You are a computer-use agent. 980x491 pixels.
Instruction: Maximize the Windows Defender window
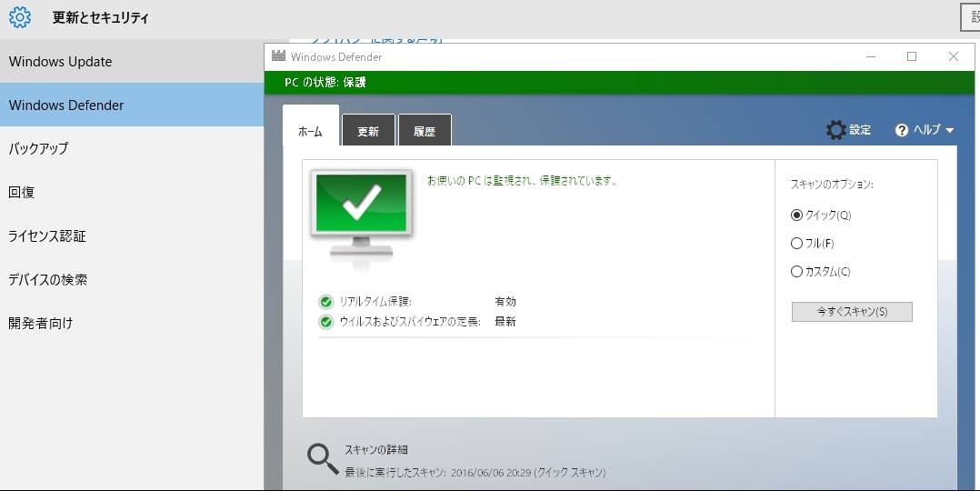[x=912, y=56]
